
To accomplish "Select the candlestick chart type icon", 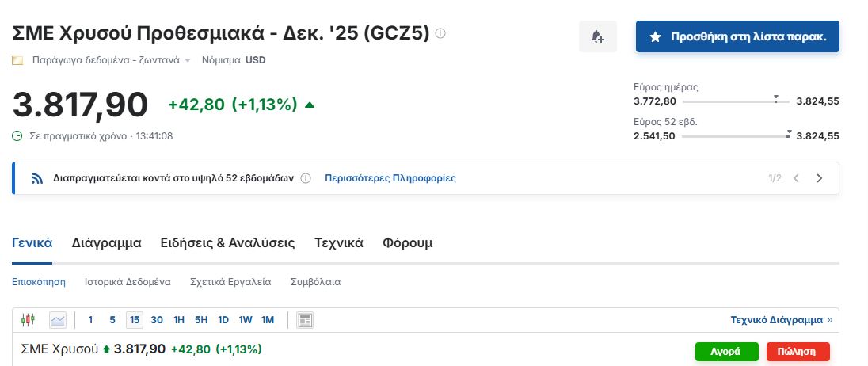I will click(28, 319).
